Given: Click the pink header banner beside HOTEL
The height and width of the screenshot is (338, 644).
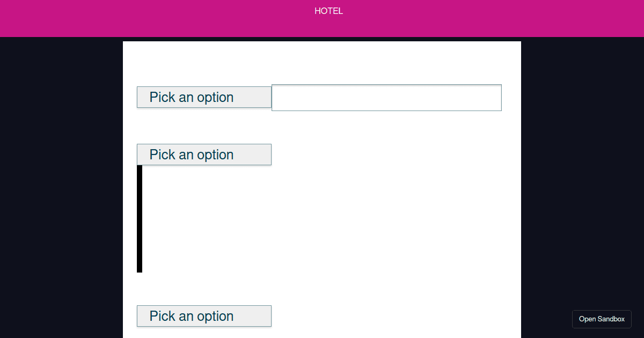Looking at the screenshot, I should 483,18.
